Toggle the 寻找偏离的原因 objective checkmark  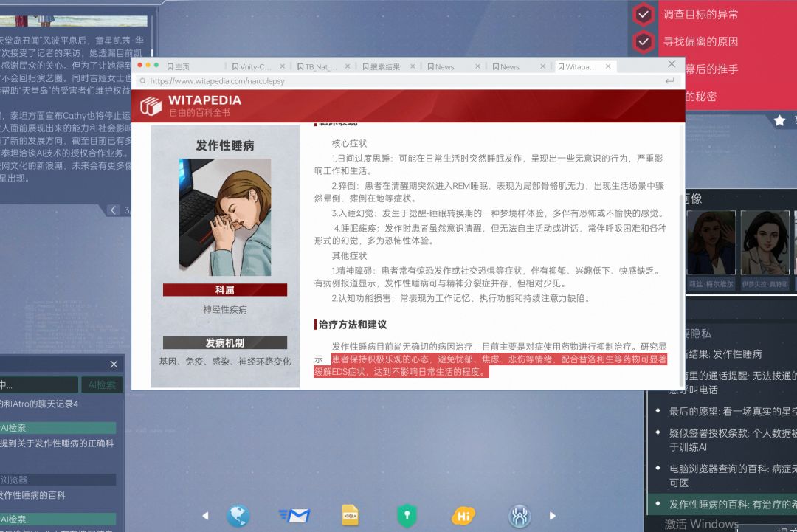click(644, 42)
